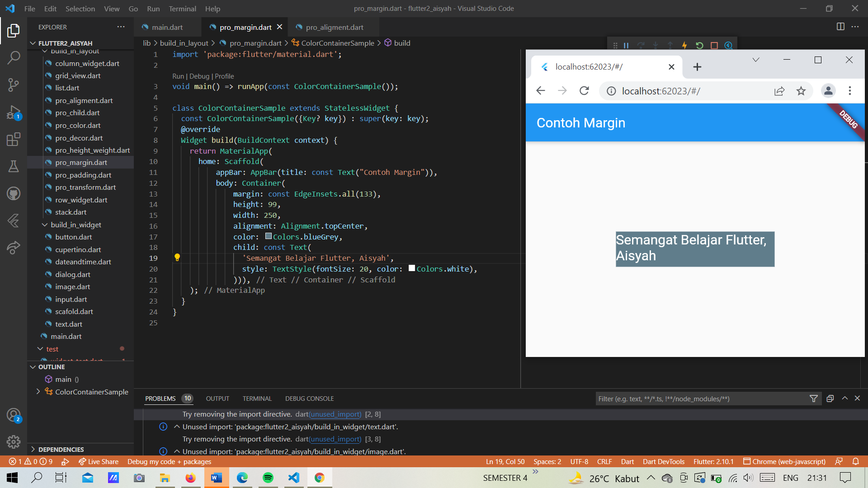
Task: Stop the running debug session
Action: [x=714, y=45]
